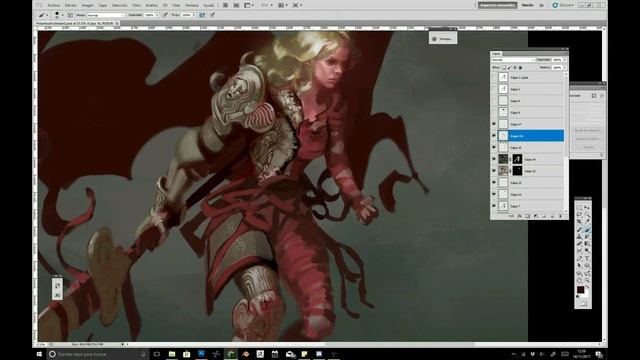640x360 pixels.
Task: Select the Brush tool in tools panel
Action: click(587, 230)
